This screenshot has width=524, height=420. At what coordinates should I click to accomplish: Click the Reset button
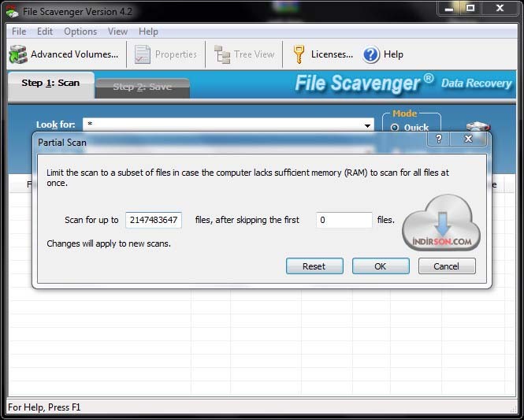(x=314, y=266)
